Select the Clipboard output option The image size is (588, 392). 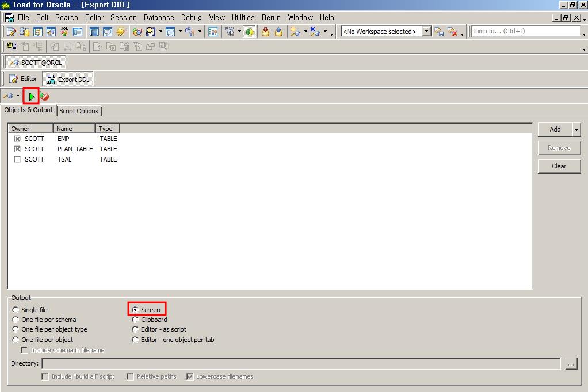135,320
